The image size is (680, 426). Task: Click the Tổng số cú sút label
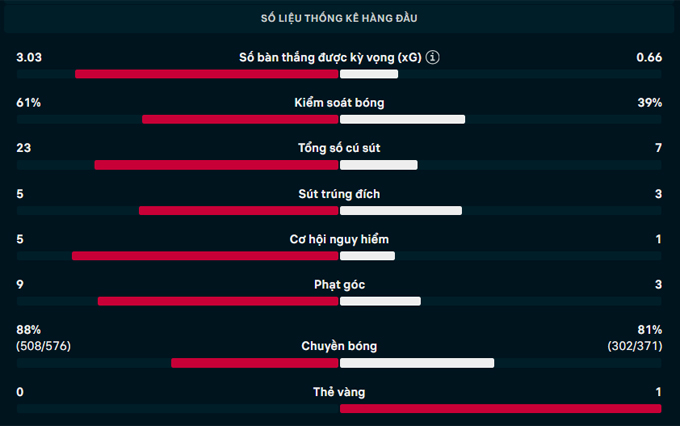coord(339,148)
